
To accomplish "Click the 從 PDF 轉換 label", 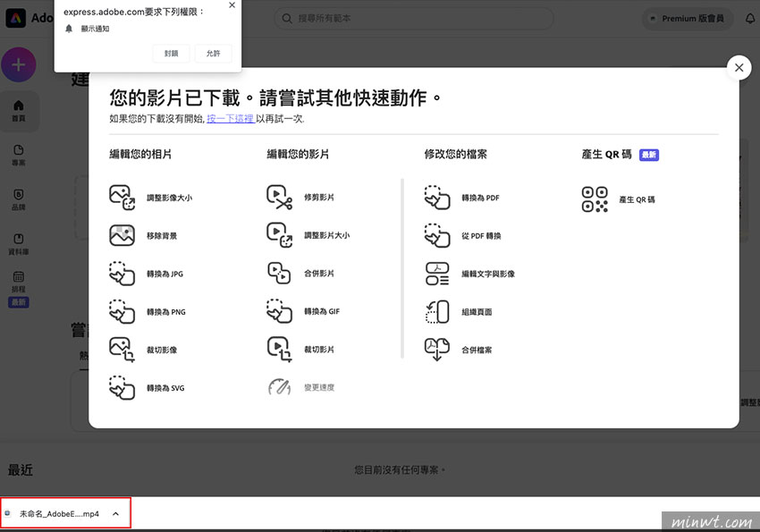I will pos(481,236).
